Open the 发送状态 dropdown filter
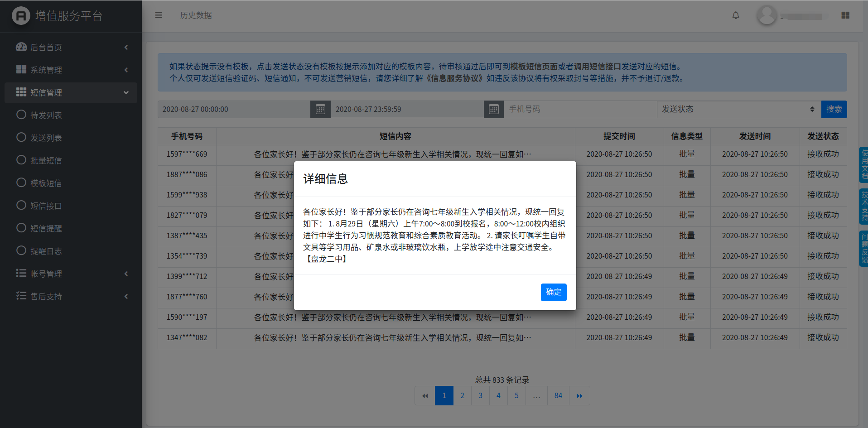The width and height of the screenshot is (868, 428). coord(738,109)
